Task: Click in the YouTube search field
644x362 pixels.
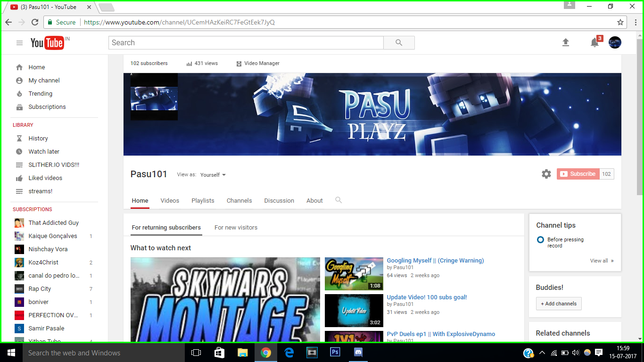Action: [246, 42]
